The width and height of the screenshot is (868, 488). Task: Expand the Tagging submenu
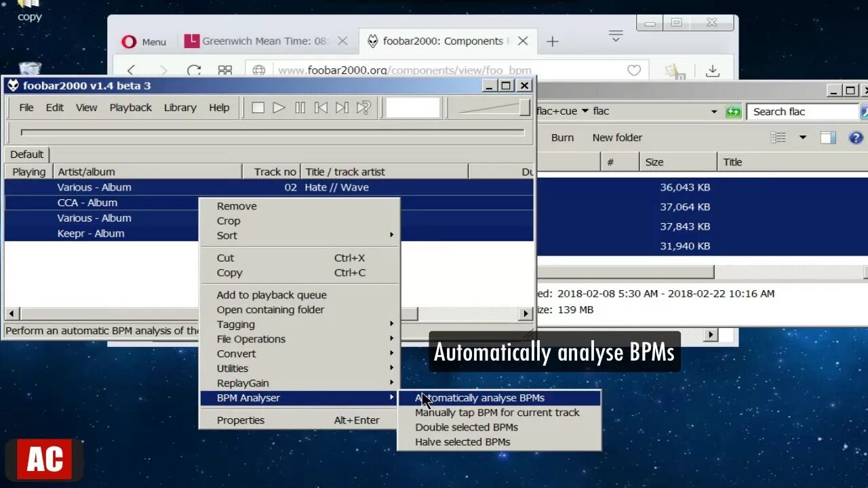point(299,325)
